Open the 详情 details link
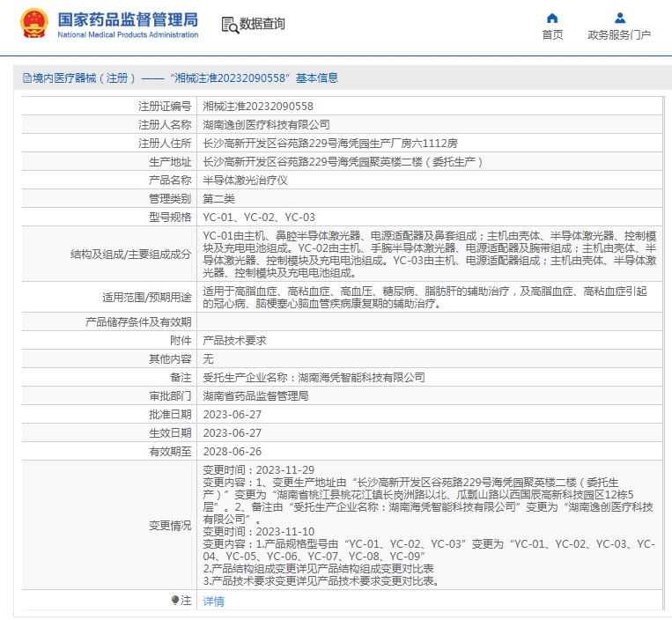Image resolution: width=672 pixels, height=620 pixels. [x=213, y=602]
